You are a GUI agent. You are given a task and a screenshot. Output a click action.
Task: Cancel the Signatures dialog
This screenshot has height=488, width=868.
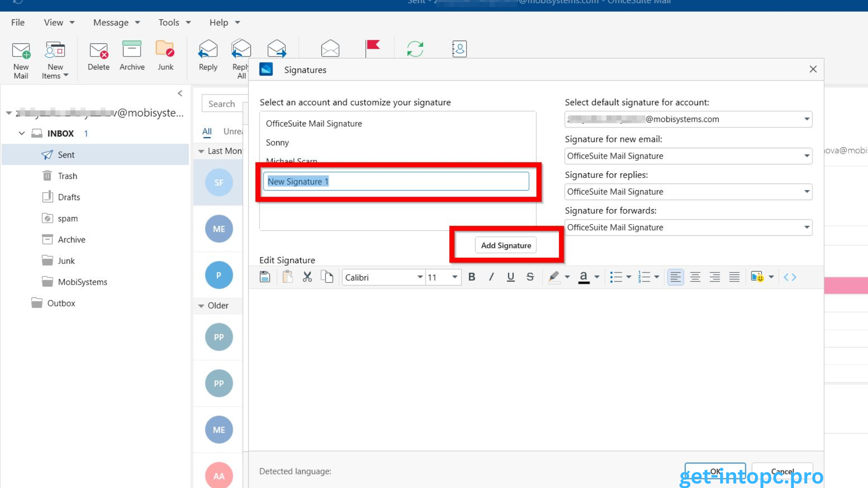(x=782, y=471)
